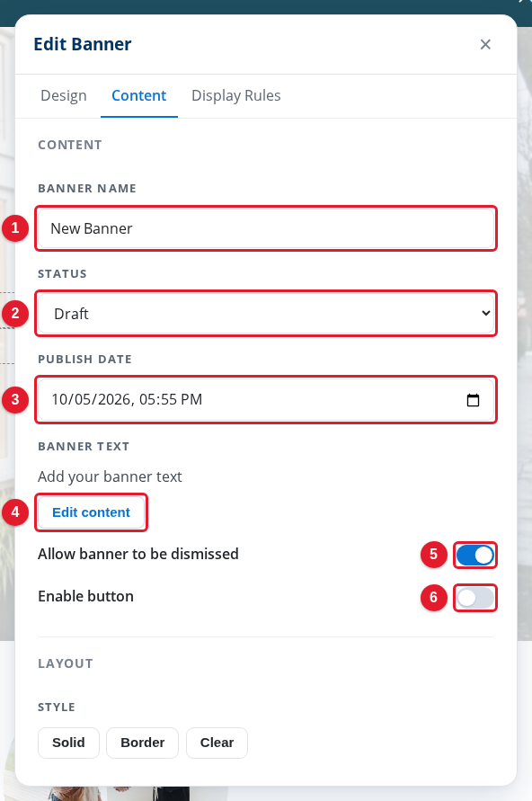Close the Edit Banner dialog
Image resolution: width=532 pixels, height=801 pixels.
pos(485,44)
